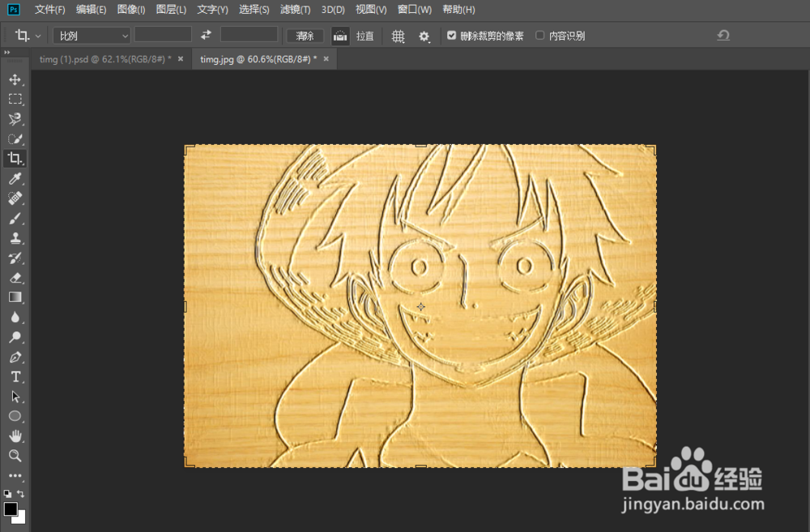The width and height of the screenshot is (810, 532).
Task: Select the Eyedropper tool
Action: (x=15, y=179)
